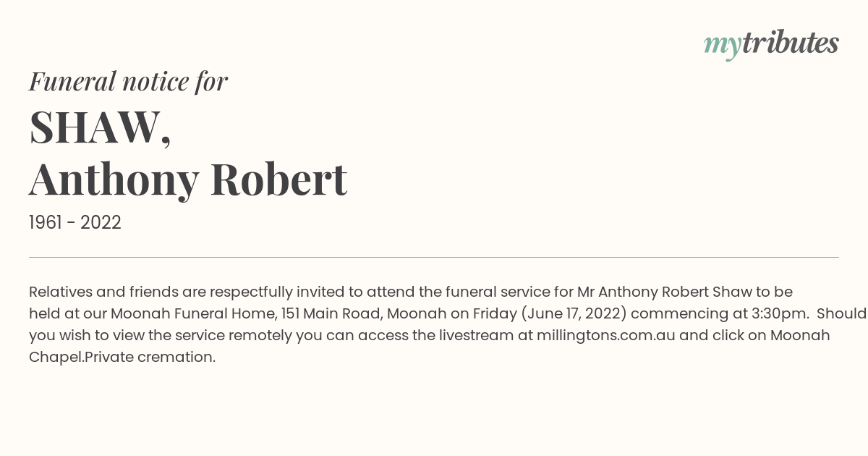Click the green 'my' part of logo
The image size is (868, 456).
(x=722, y=46)
